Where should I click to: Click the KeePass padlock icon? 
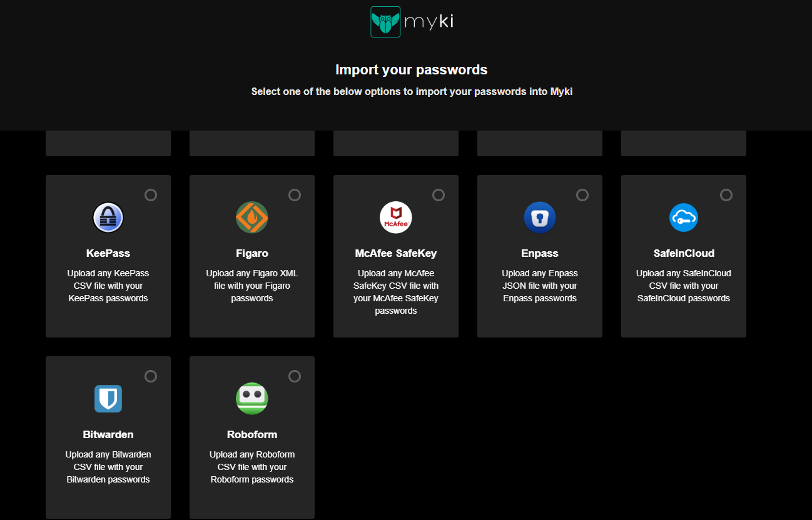(108, 217)
